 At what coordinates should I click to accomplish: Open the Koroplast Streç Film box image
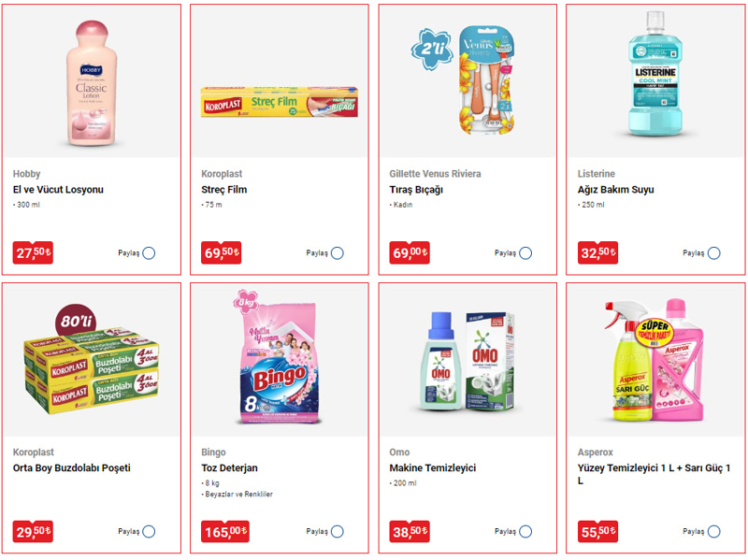click(x=280, y=102)
